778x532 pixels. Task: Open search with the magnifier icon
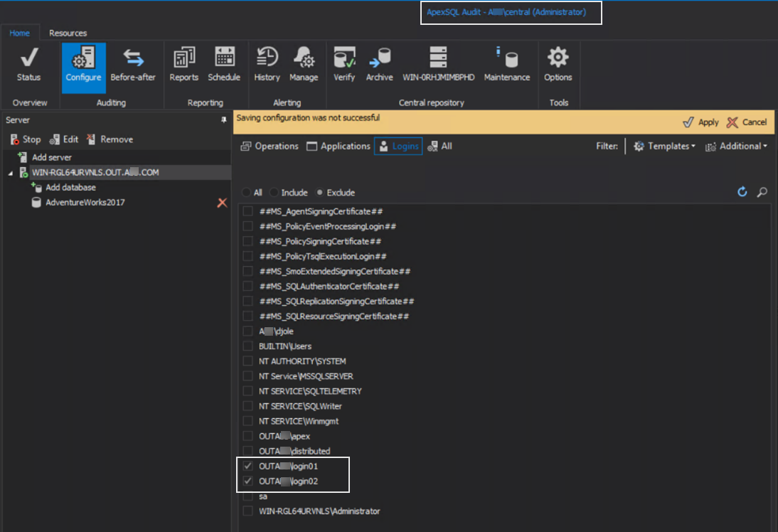click(762, 192)
